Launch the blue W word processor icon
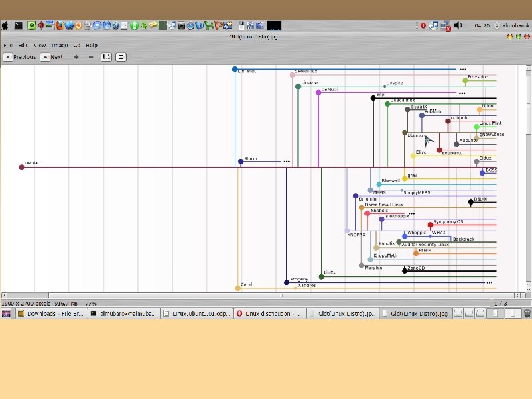The image size is (532, 399). pyautogui.click(x=199, y=25)
